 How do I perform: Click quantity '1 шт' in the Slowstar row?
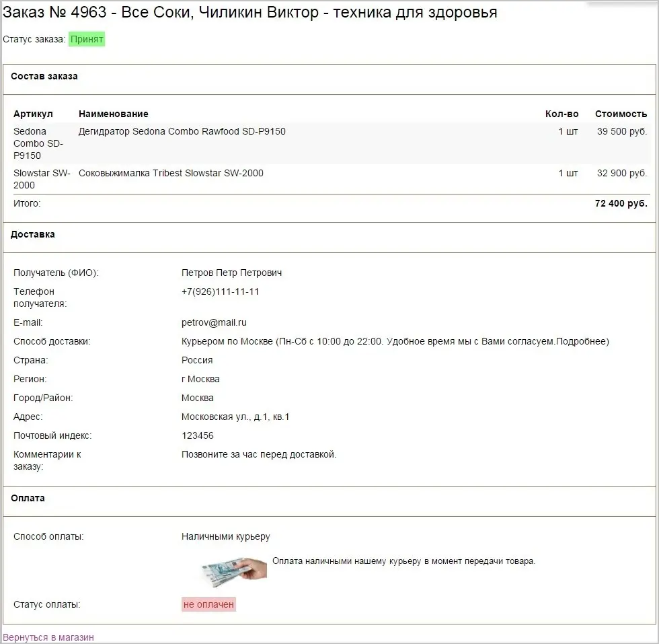click(568, 173)
